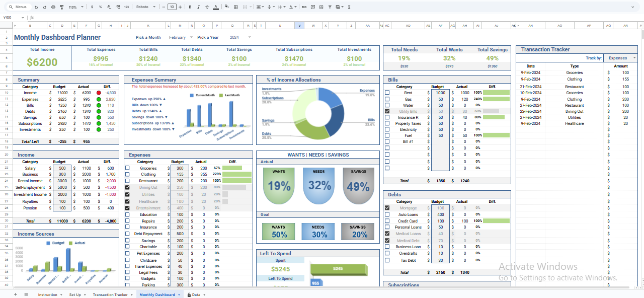The height and width of the screenshot is (298, 644).
Task: Click the borders icon
Action: (x=235, y=7)
